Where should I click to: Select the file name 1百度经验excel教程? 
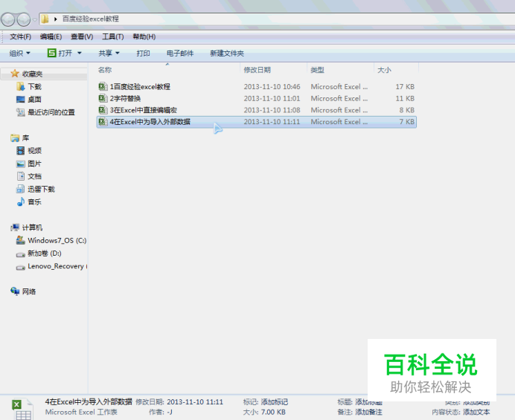point(140,87)
